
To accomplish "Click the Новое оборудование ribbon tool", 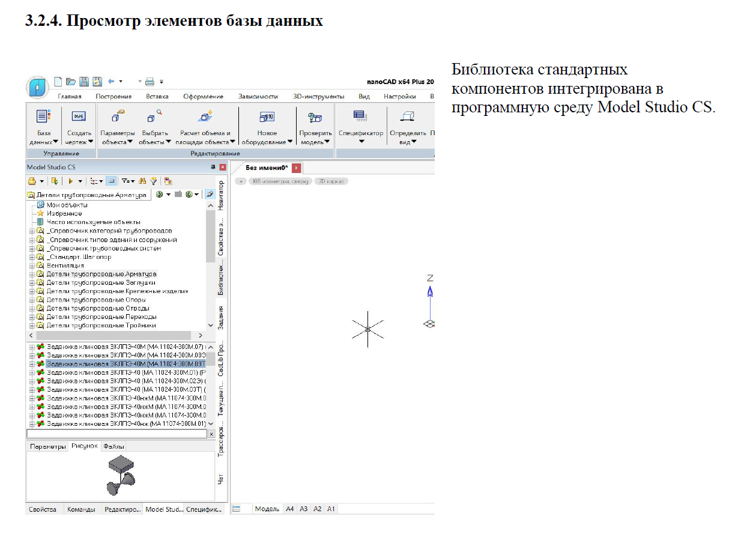I will tap(267, 127).
